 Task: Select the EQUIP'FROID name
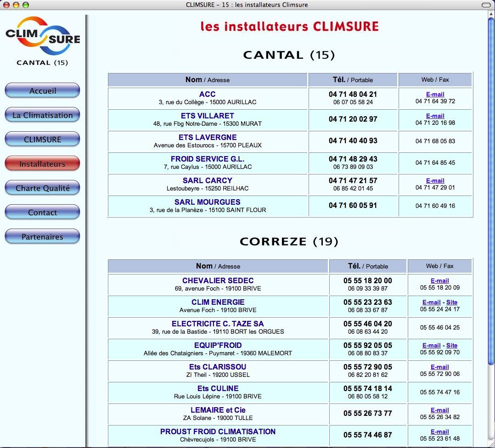click(x=218, y=345)
